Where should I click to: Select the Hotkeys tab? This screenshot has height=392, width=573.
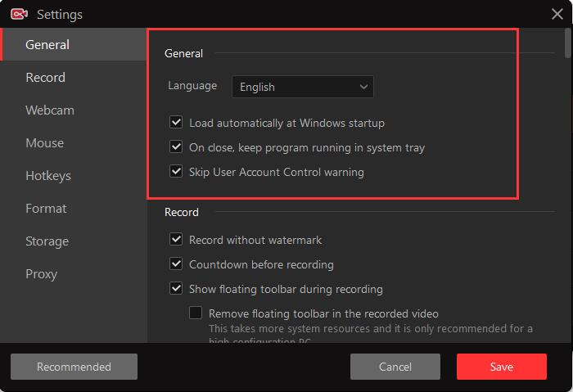click(73, 176)
